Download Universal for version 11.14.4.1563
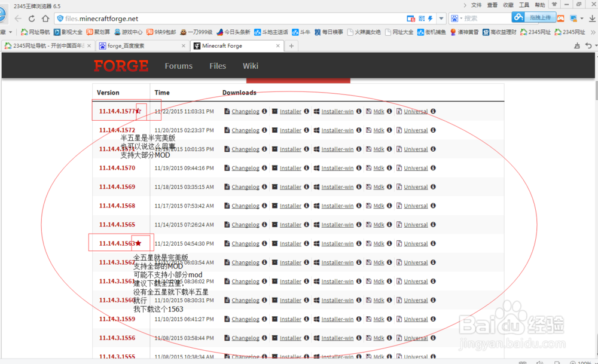This screenshot has height=364, width=598. pyautogui.click(x=416, y=243)
